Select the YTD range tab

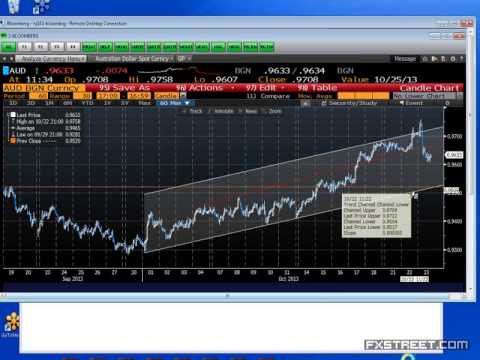click(87, 103)
